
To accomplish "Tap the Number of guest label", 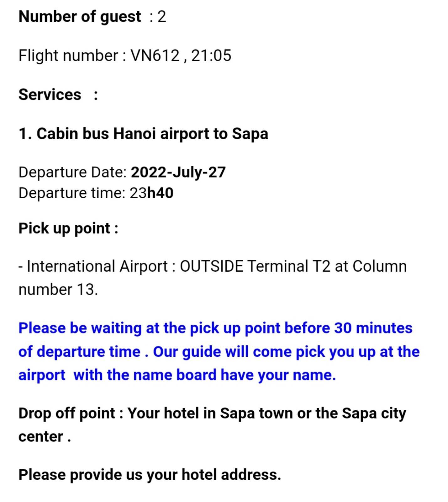I will coord(80,17).
